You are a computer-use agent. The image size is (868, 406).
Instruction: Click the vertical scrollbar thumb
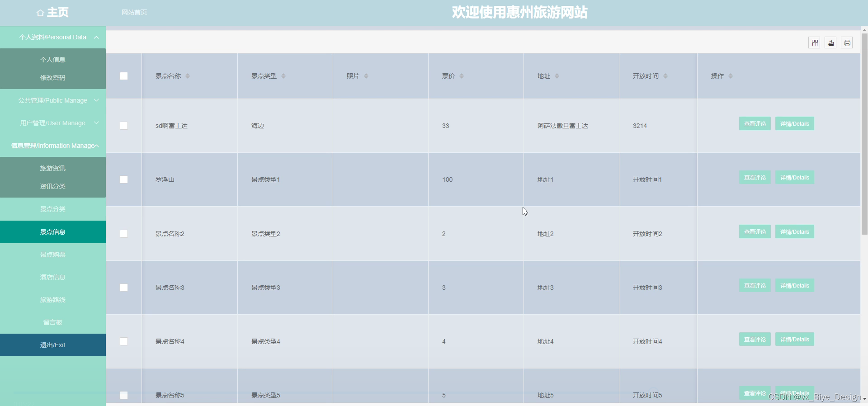pyautogui.click(x=864, y=134)
